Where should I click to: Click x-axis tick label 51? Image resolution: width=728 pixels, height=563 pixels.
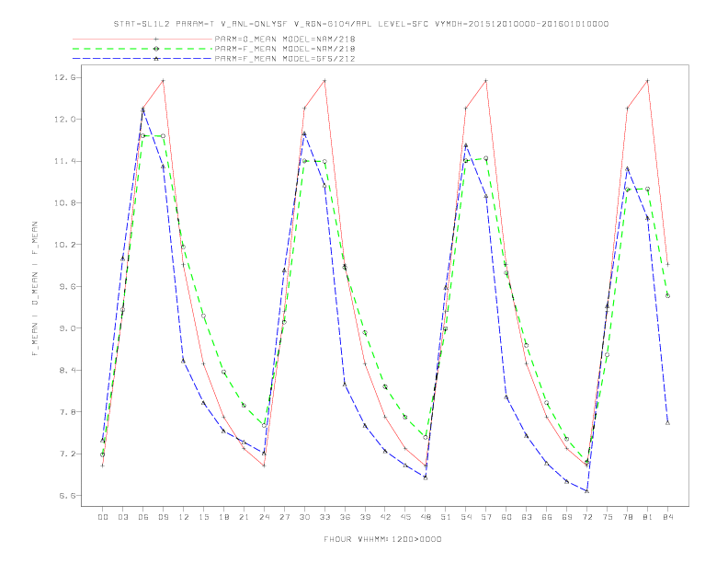(446, 517)
